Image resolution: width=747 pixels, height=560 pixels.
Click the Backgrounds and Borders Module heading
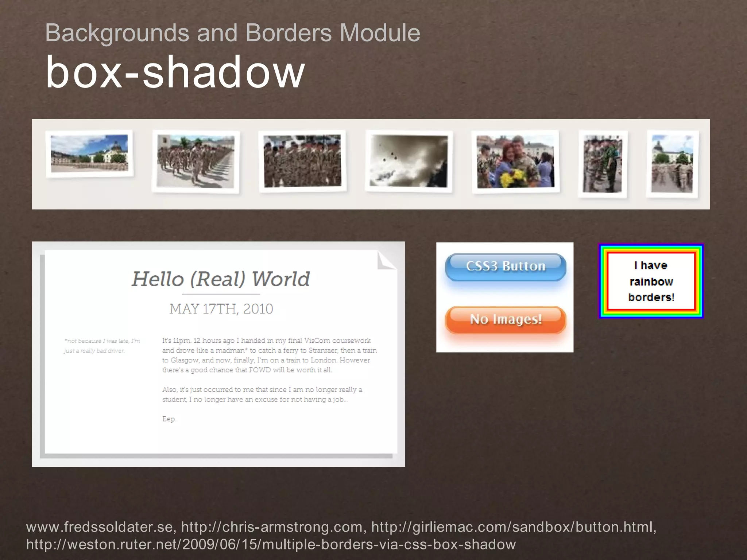coord(233,33)
